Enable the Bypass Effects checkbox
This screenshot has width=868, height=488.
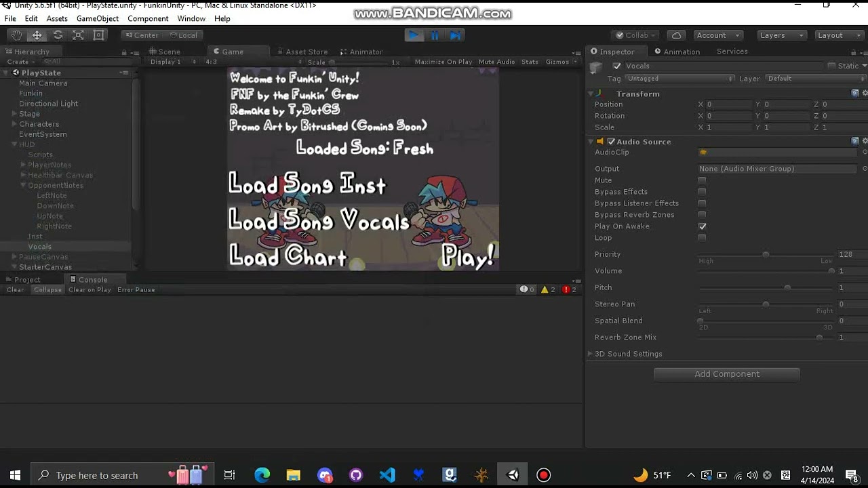point(703,192)
